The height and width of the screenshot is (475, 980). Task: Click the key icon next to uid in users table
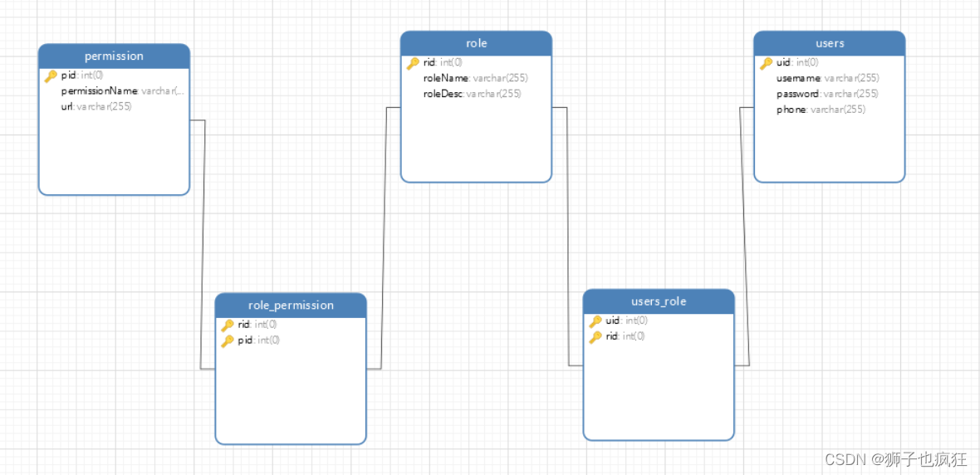pos(767,63)
